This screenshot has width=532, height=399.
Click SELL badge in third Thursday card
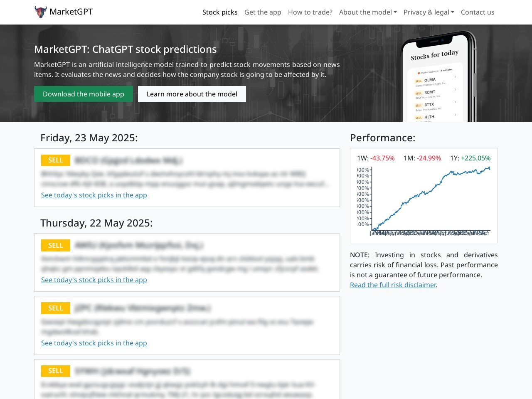(x=56, y=371)
